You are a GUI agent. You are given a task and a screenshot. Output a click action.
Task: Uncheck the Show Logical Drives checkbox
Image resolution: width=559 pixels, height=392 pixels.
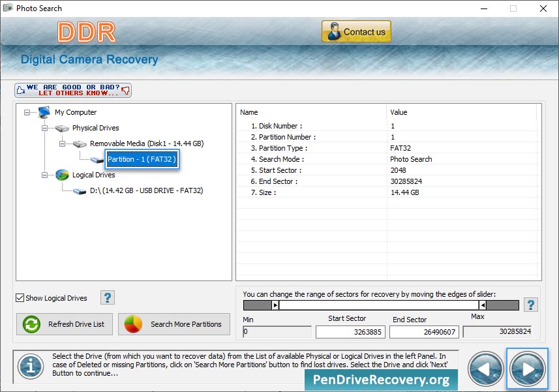coord(20,298)
